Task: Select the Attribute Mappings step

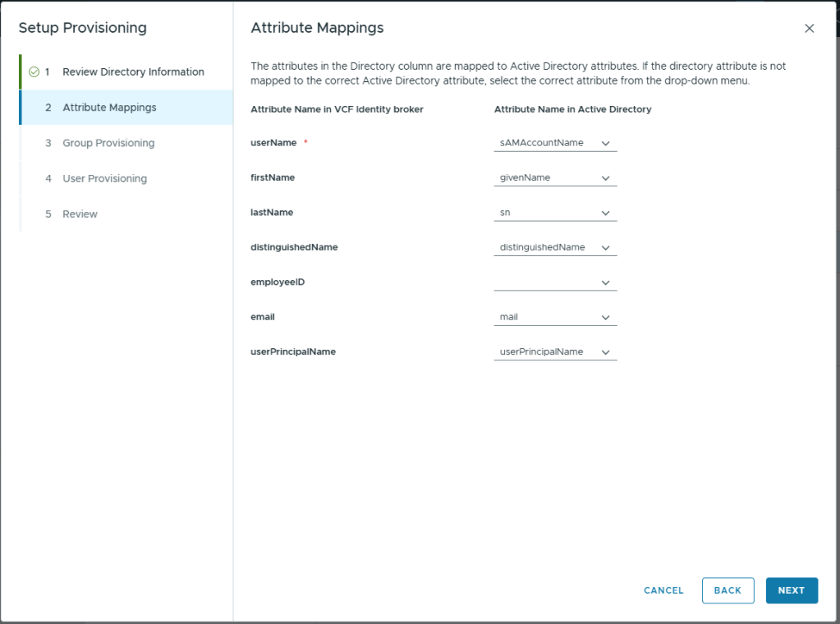Action: 109,108
